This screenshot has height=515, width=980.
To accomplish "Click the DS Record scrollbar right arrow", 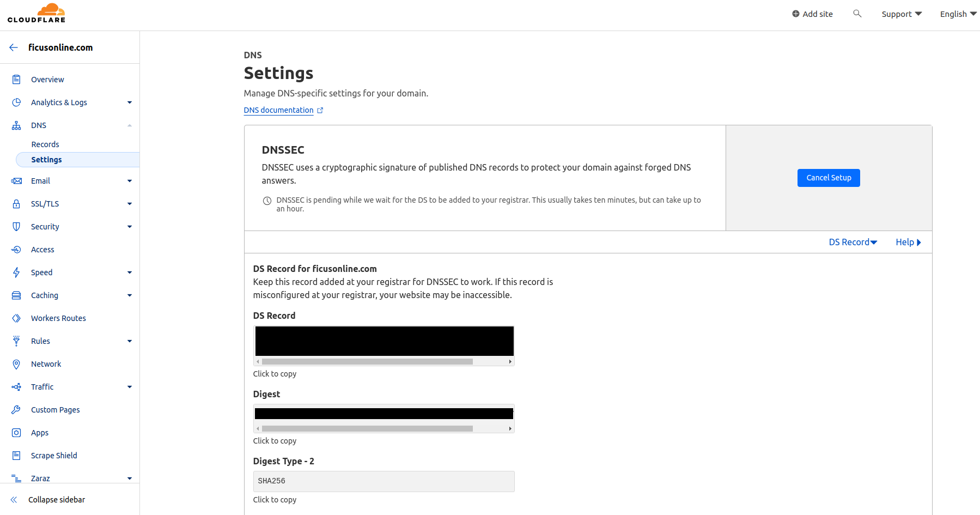I will pos(510,362).
